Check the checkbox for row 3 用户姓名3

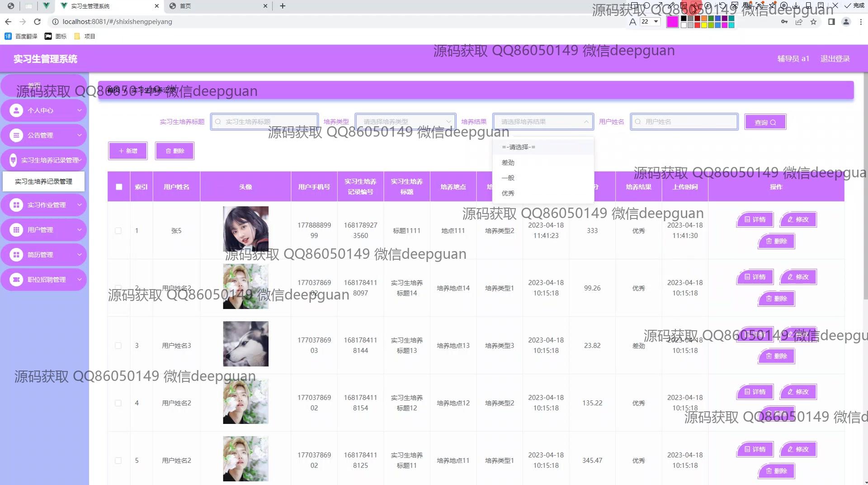118,346
